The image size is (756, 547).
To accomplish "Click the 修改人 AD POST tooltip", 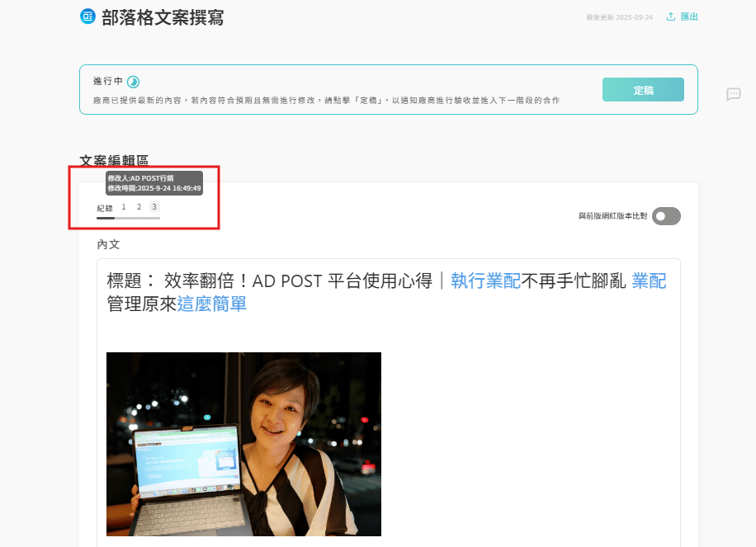I will [154, 183].
